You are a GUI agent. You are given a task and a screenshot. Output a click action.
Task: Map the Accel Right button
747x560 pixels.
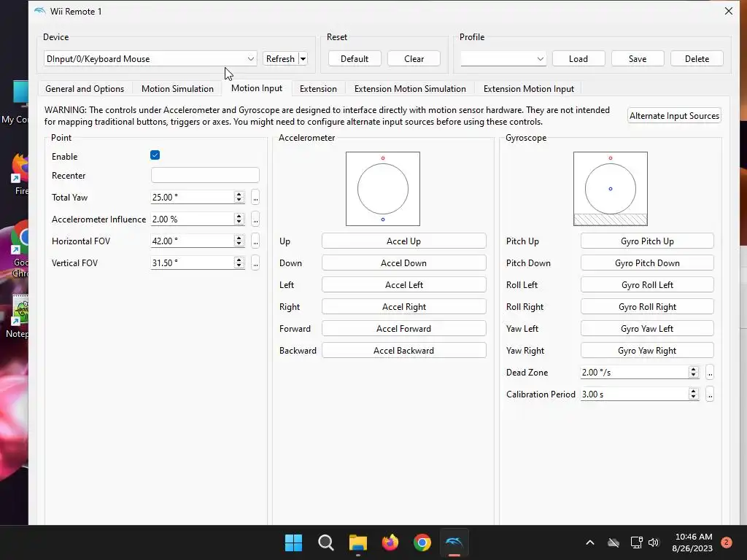point(403,307)
